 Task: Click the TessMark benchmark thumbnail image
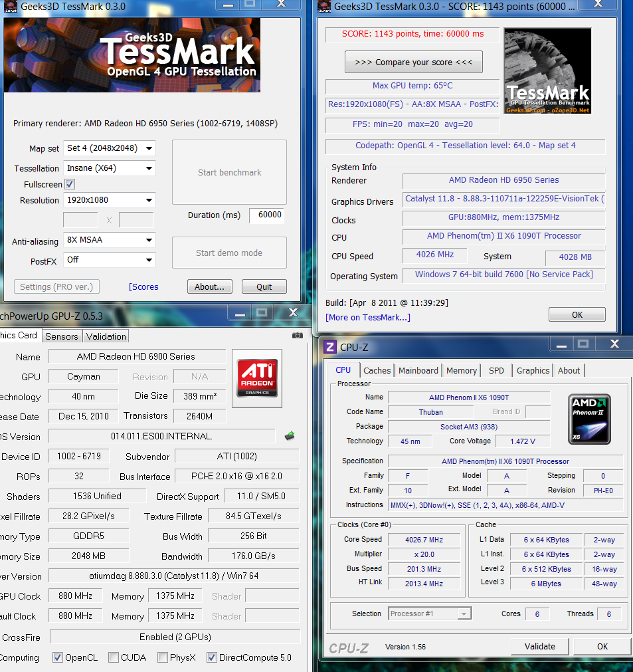pos(548,70)
